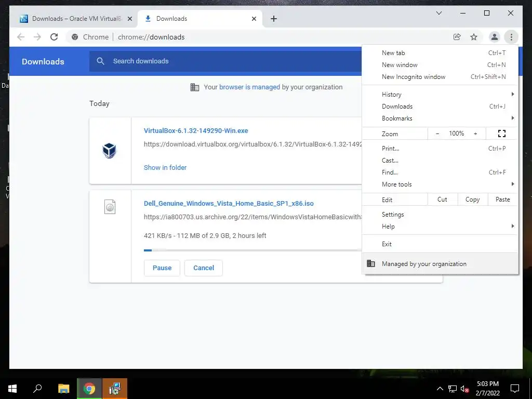Click the Downloads page title

(43, 61)
